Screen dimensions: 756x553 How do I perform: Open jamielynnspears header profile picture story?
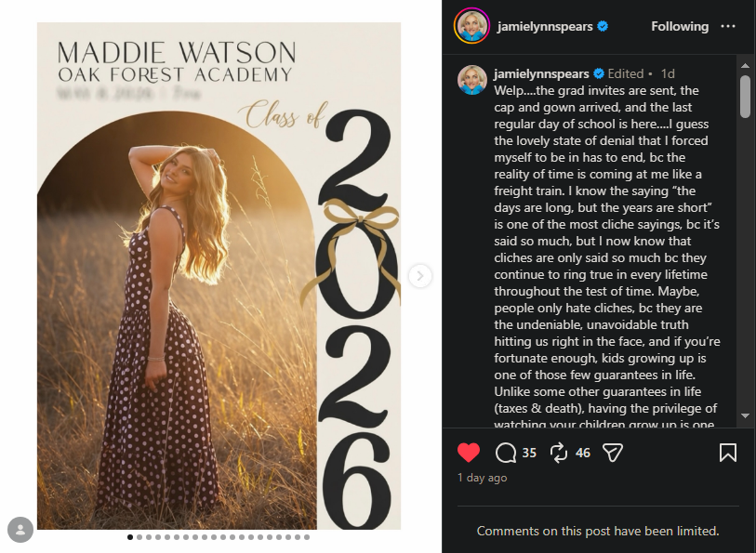click(472, 26)
